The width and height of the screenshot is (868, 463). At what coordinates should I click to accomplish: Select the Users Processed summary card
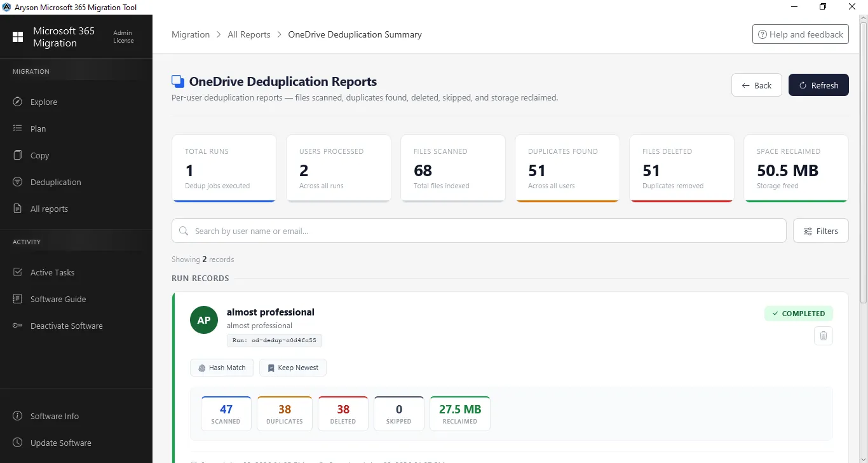[x=339, y=169]
